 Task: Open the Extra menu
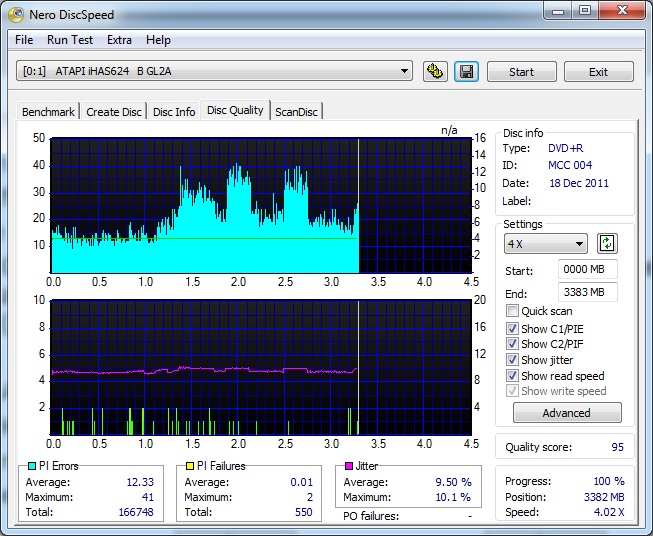coord(119,40)
